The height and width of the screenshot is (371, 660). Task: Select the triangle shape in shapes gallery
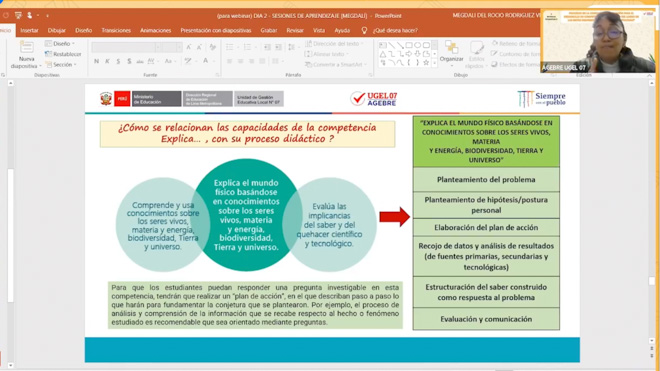point(383,54)
